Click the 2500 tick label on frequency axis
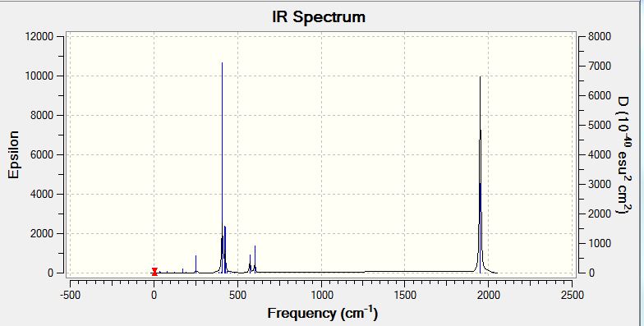The image size is (644, 326). pos(572,296)
